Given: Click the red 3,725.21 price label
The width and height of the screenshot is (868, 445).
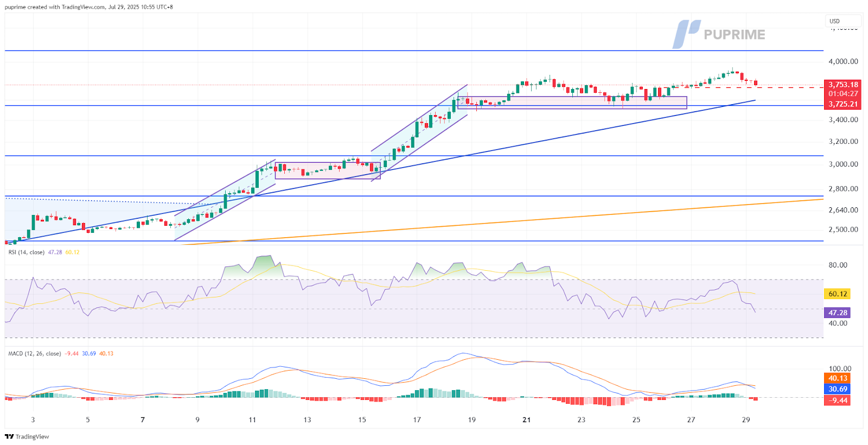Looking at the screenshot, I should [x=843, y=104].
